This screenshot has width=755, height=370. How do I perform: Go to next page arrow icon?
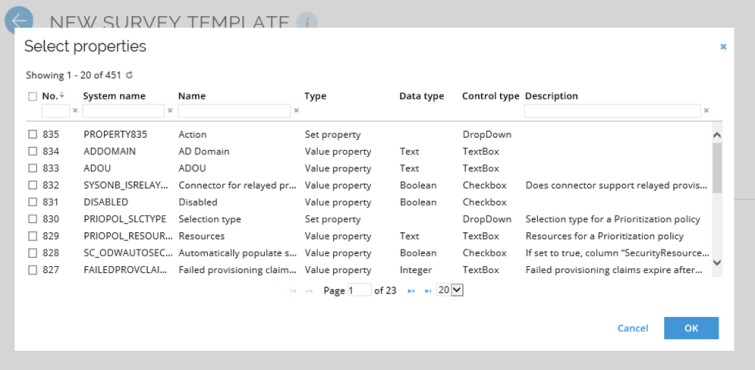(411, 291)
